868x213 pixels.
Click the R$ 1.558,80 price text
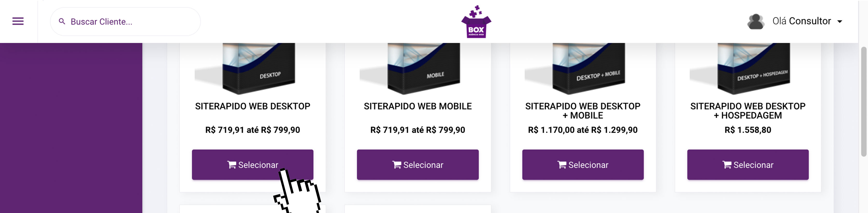click(x=748, y=130)
